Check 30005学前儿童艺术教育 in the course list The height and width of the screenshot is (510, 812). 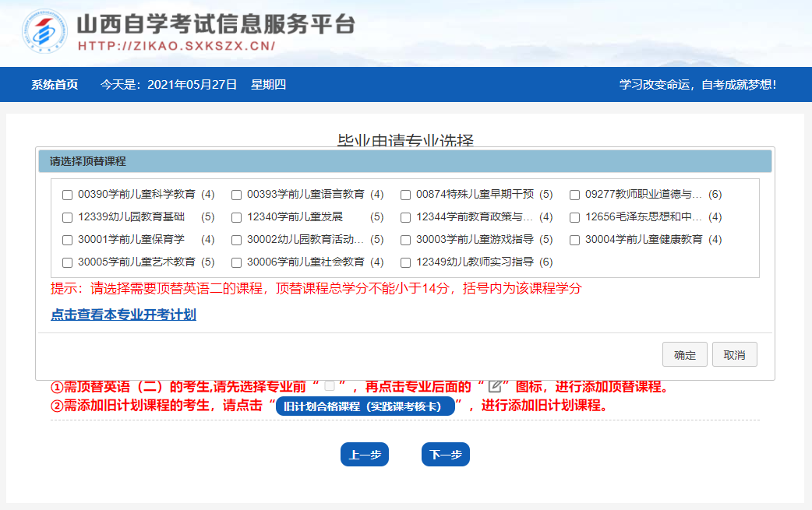[67, 262]
